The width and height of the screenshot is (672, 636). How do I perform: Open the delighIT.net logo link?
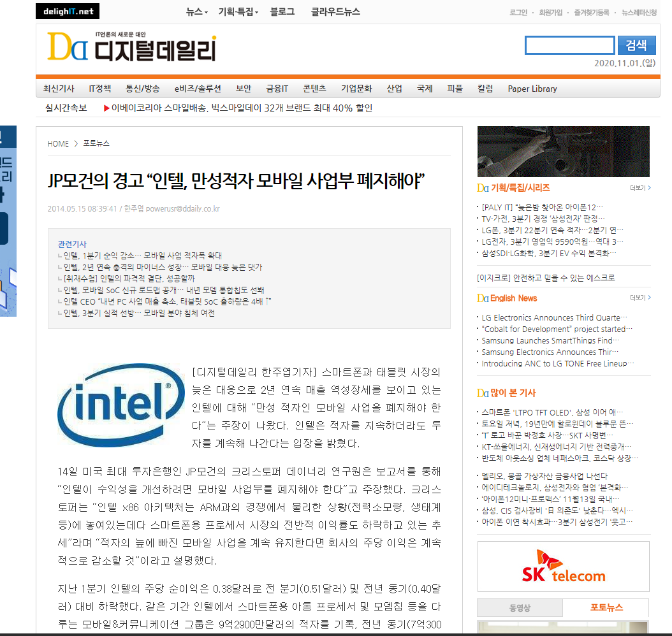(68, 11)
